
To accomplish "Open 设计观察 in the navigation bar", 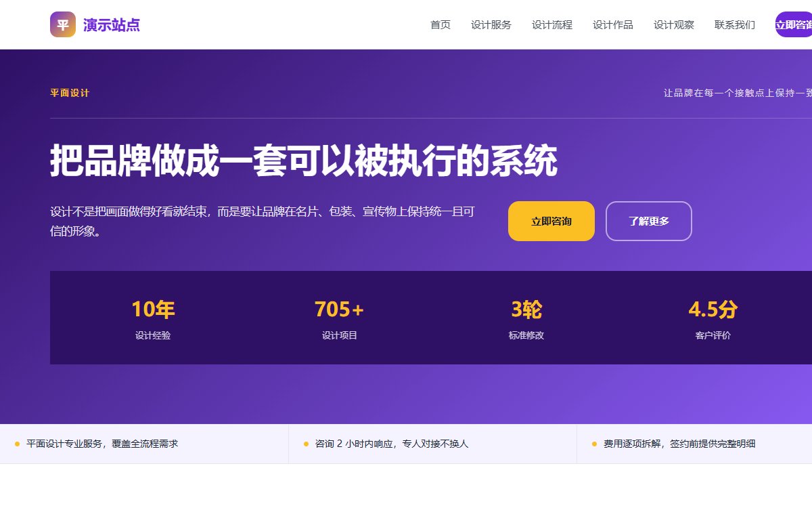I will (x=674, y=25).
